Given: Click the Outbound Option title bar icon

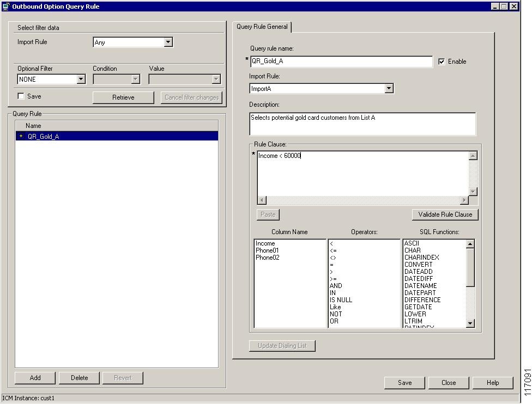Looking at the screenshot, I should point(6,6).
